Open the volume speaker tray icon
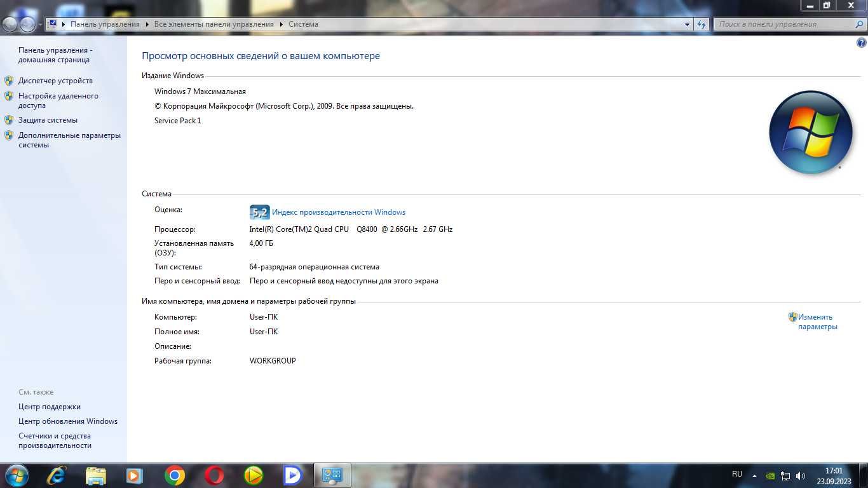868x488 pixels. click(801, 475)
